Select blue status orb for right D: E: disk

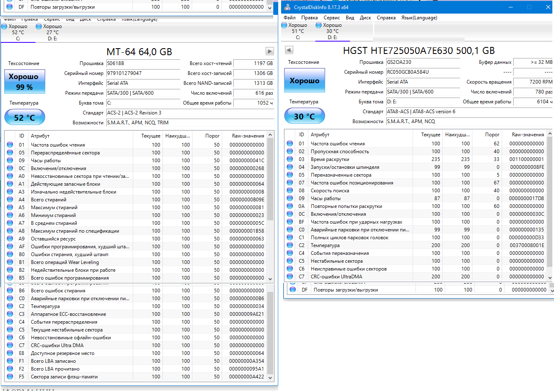[319, 25]
